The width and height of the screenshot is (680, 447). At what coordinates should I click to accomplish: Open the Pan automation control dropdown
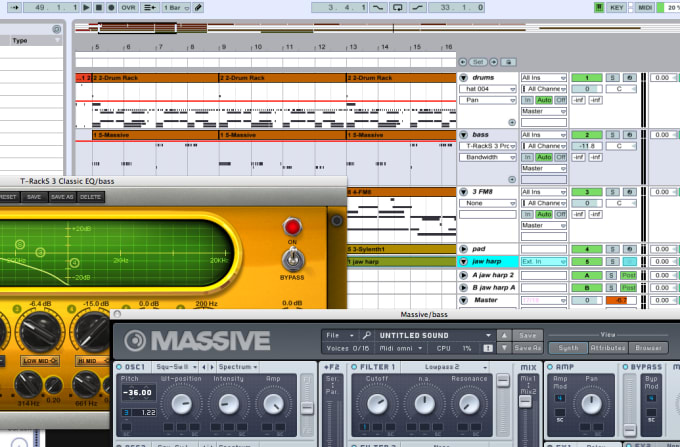(x=488, y=100)
